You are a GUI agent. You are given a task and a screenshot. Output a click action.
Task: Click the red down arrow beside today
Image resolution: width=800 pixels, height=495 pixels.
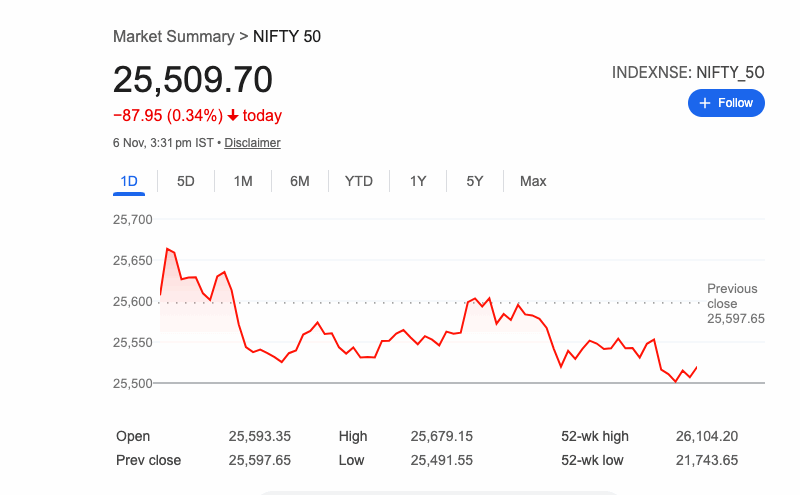pyautogui.click(x=233, y=116)
